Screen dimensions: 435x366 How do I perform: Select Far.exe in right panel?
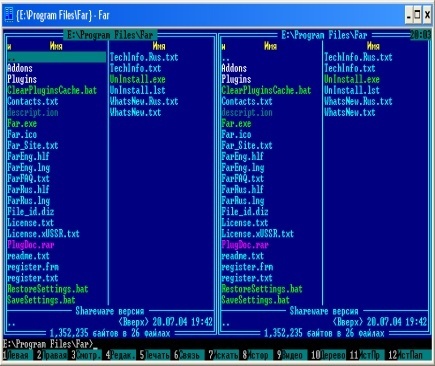coord(236,123)
